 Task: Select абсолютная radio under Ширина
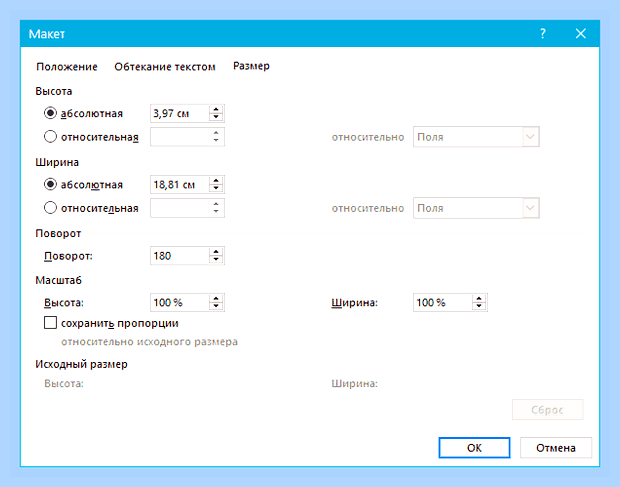50,184
